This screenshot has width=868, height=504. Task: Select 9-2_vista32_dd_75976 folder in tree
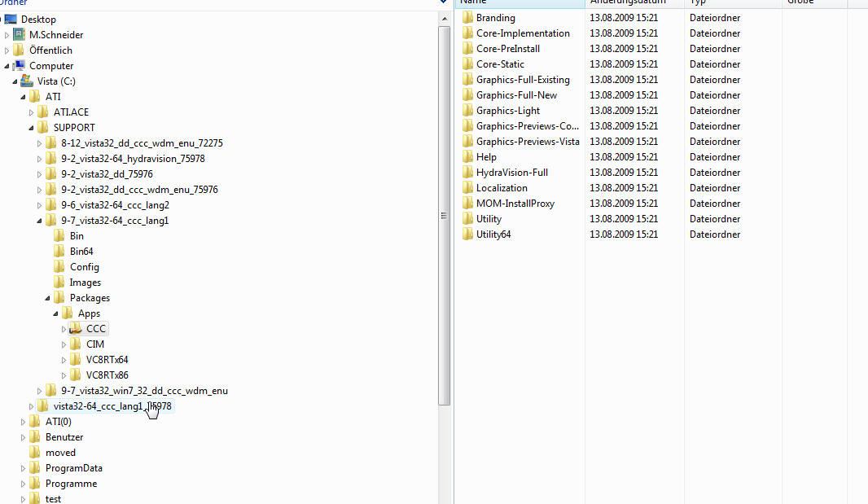(x=107, y=174)
